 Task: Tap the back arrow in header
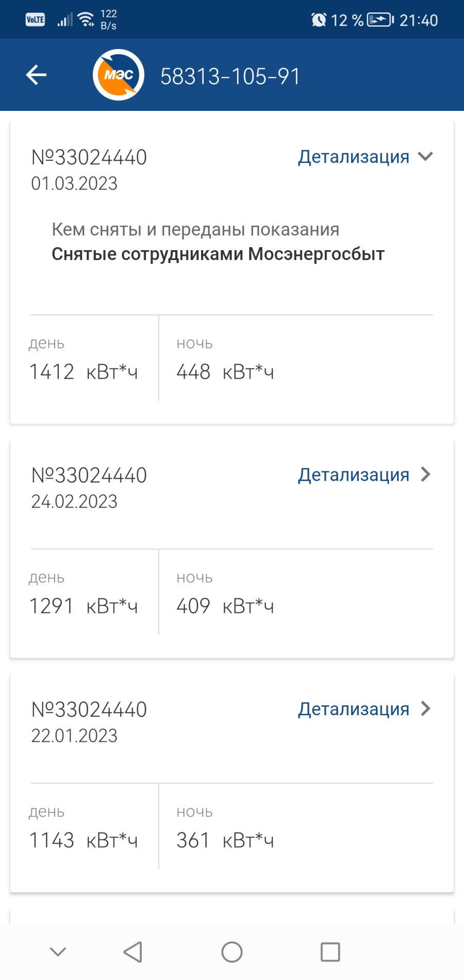pos(36,75)
